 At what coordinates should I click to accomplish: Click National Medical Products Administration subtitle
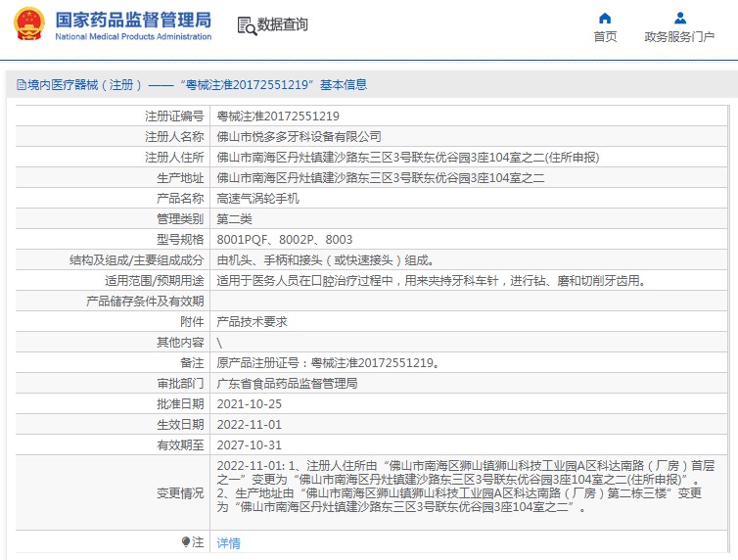(x=133, y=36)
